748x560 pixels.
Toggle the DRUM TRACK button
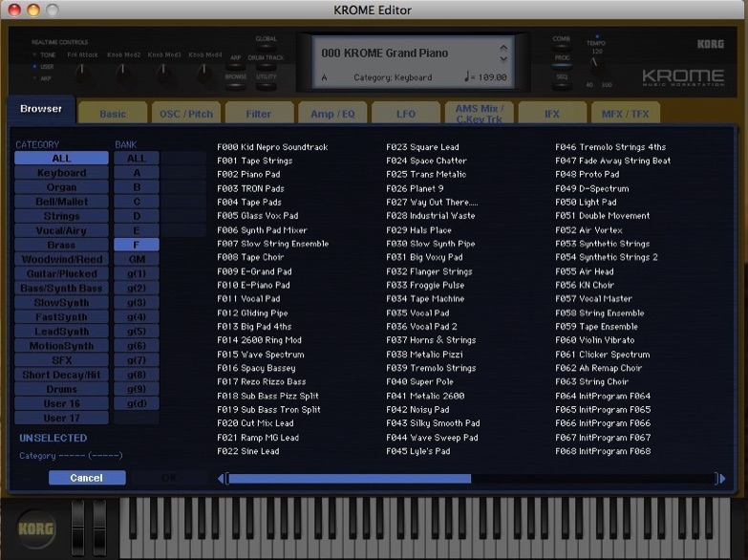click(x=266, y=67)
